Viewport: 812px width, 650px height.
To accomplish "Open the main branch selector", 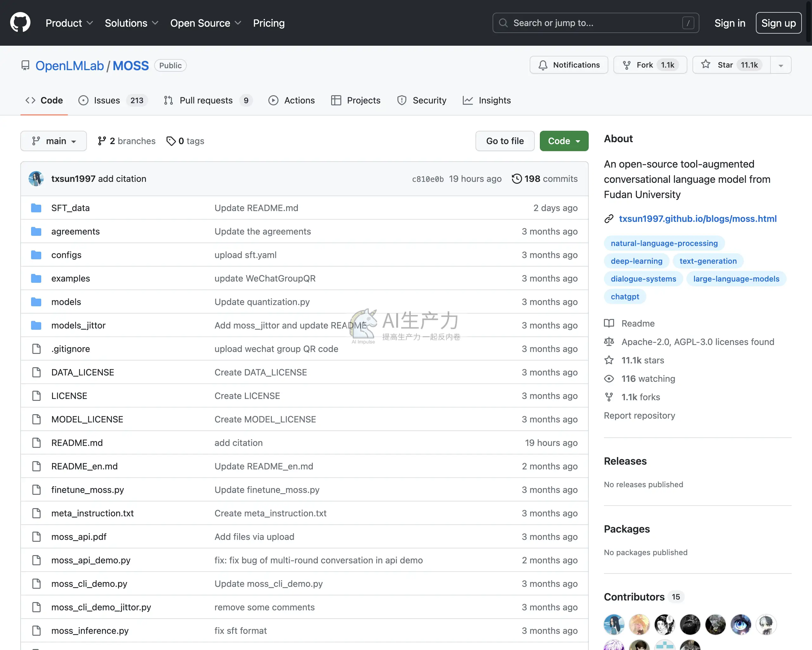I will point(54,141).
